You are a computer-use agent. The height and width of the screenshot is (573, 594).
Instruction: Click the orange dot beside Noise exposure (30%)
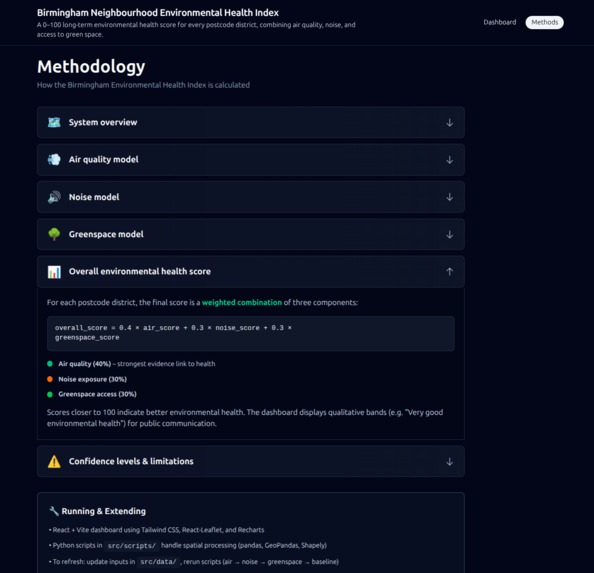click(x=50, y=379)
